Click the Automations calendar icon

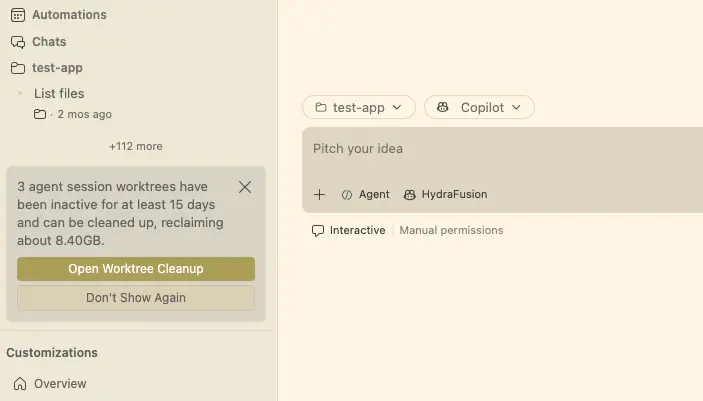point(18,15)
